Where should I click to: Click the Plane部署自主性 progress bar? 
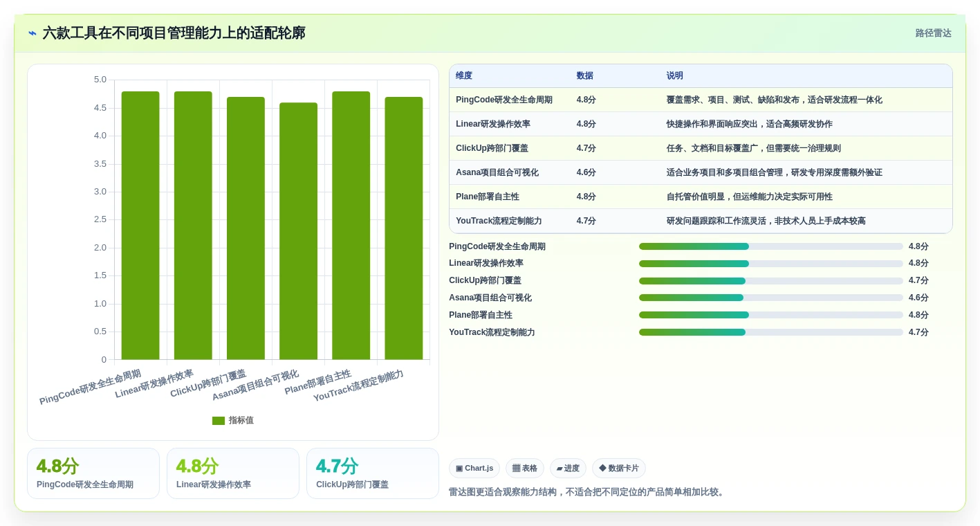(771, 315)
